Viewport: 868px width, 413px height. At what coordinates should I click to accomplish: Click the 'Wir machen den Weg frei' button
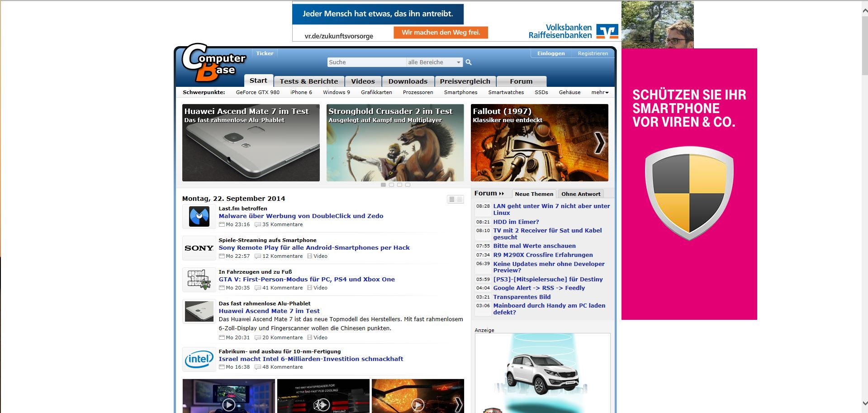441,33
